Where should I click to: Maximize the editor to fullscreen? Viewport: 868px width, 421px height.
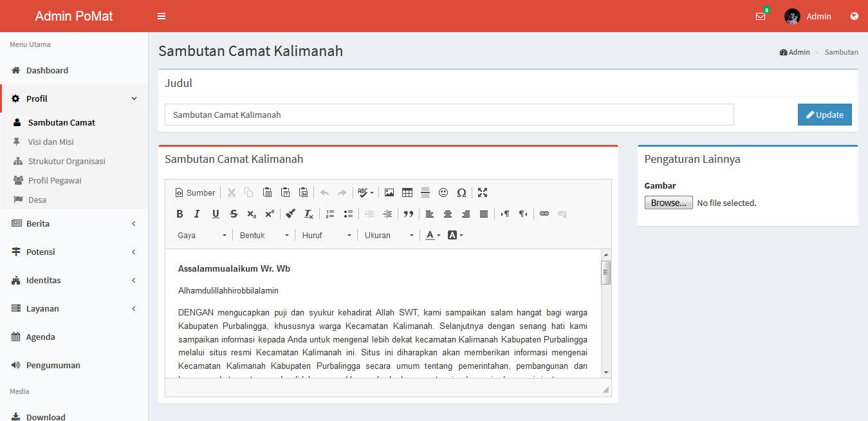pos(482,192)
